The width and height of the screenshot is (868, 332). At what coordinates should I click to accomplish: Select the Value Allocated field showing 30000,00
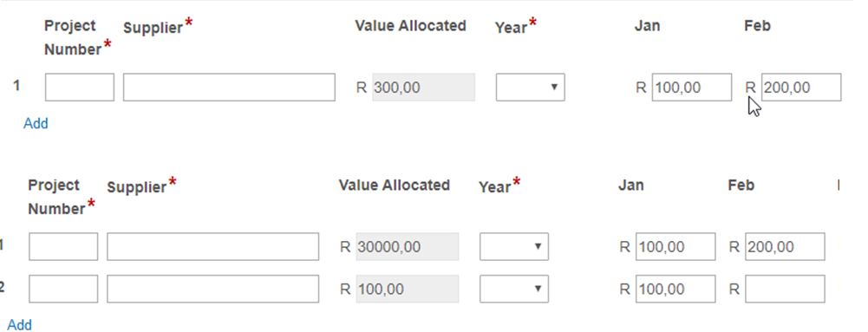(408, 247)
